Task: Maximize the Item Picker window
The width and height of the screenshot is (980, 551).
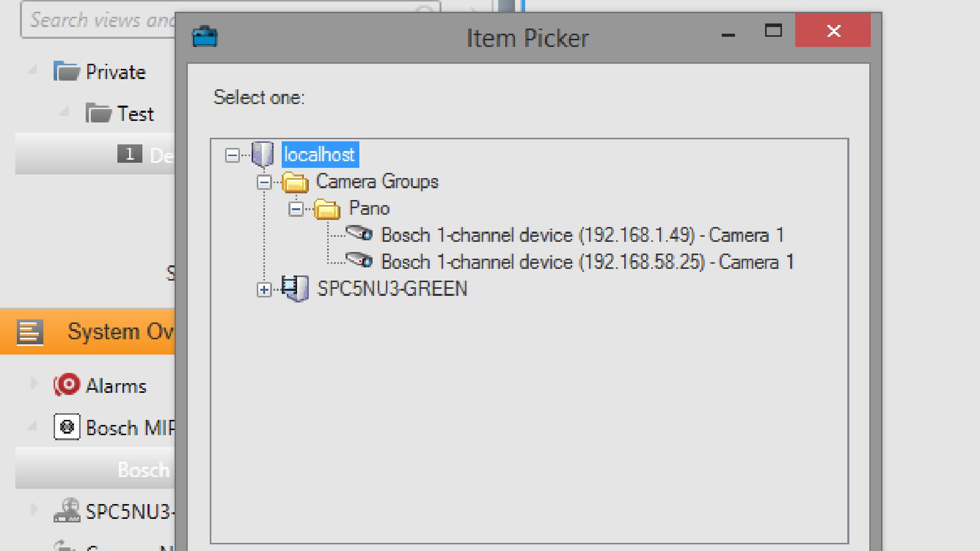Action: coord(773,31)
